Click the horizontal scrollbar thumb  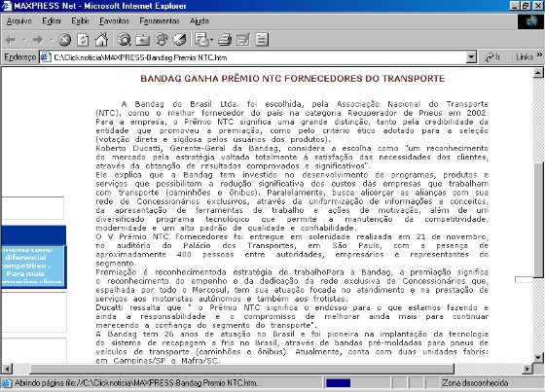click(242, 369)
